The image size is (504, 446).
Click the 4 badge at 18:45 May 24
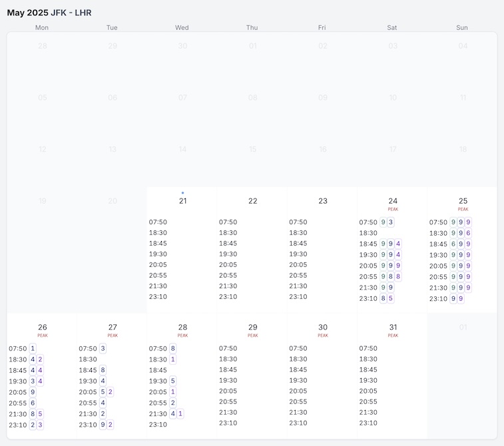tap(398, 244)
